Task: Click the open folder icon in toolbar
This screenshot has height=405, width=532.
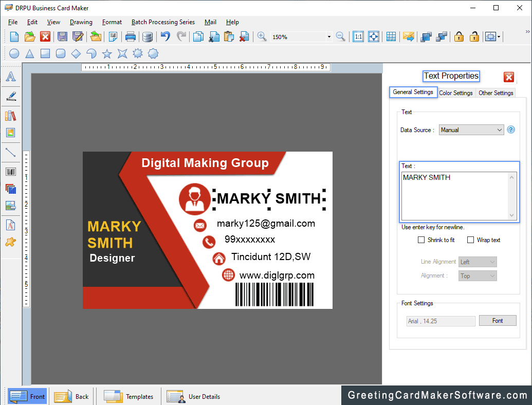Action: pos(30,36)
